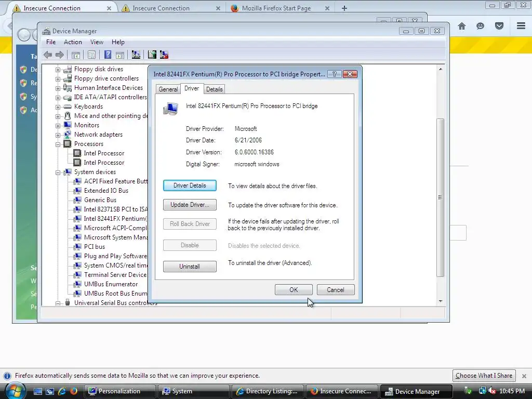This screenshot has height=399, width=532.
Task: Click the Cancel button
Action: pyautogui.click(x=336, y=290)
